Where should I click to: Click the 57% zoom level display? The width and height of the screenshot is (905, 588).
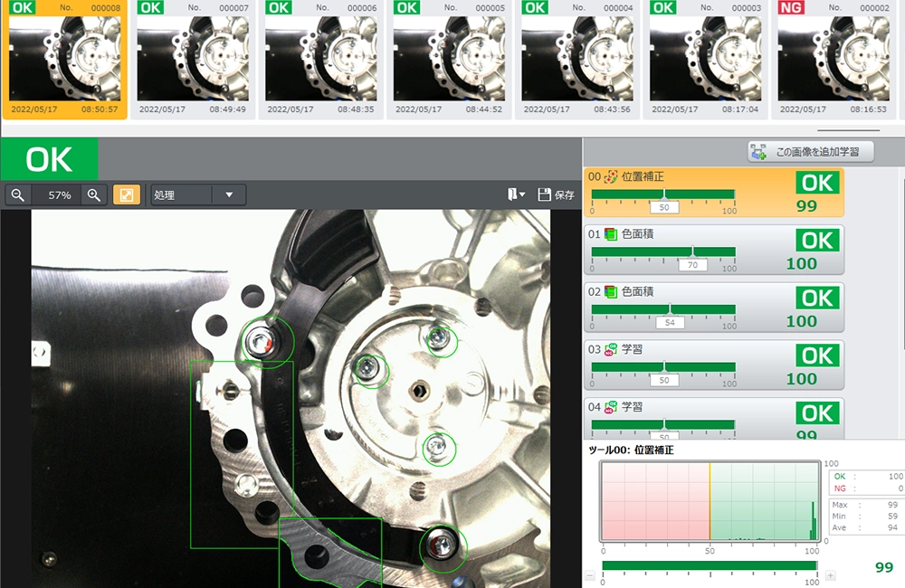pyautogui.click(x=60, y=195)
